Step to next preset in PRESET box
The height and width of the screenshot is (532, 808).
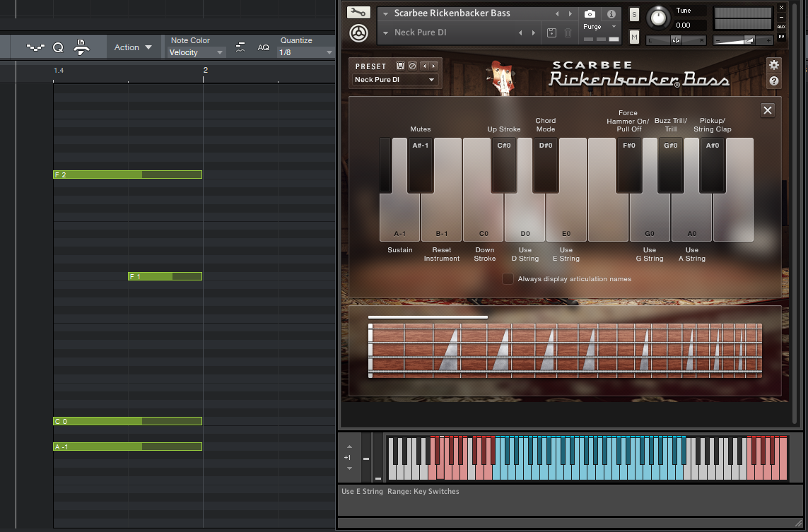coord(434,66)
